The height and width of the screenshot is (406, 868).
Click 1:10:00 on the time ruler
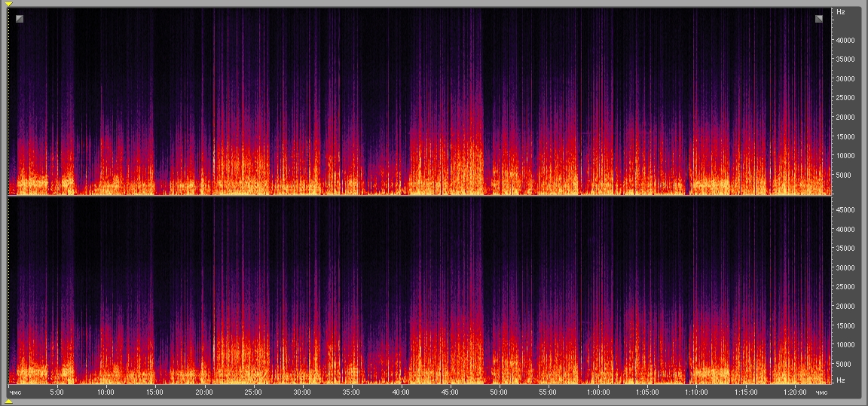(x=696, y=392)
